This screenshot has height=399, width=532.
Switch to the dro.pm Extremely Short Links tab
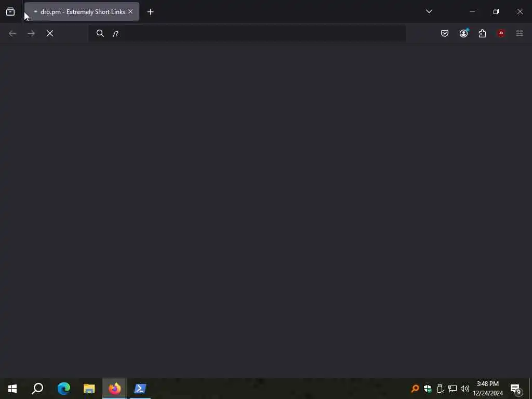tap(82, 12)
